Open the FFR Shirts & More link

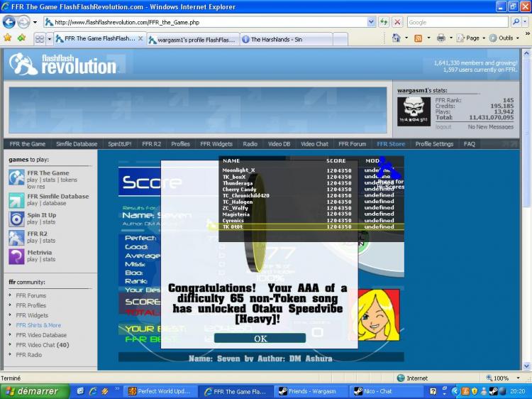point(38,325)
